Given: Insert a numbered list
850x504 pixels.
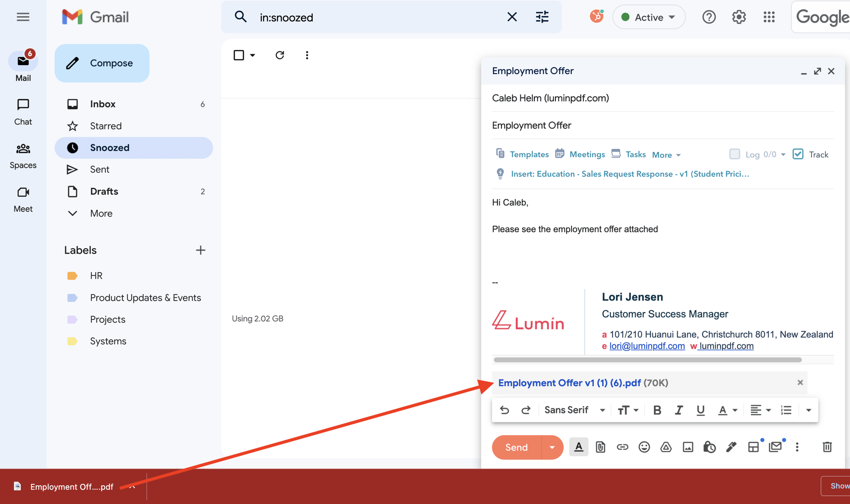Looking at the screenshot, I should 786,410.
